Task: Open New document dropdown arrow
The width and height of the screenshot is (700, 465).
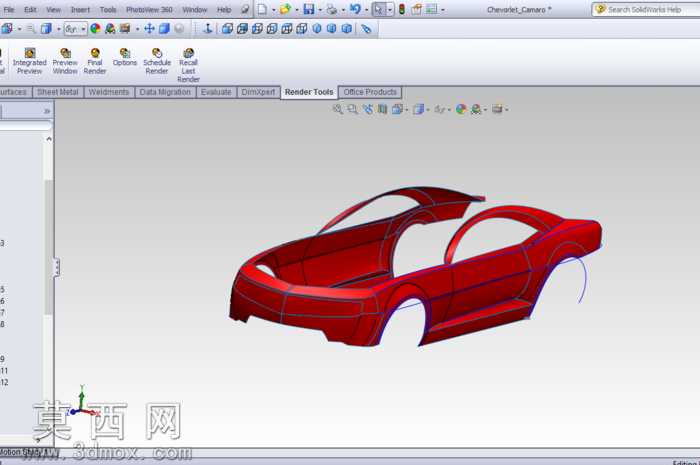Action: click(x=273, y=10)
